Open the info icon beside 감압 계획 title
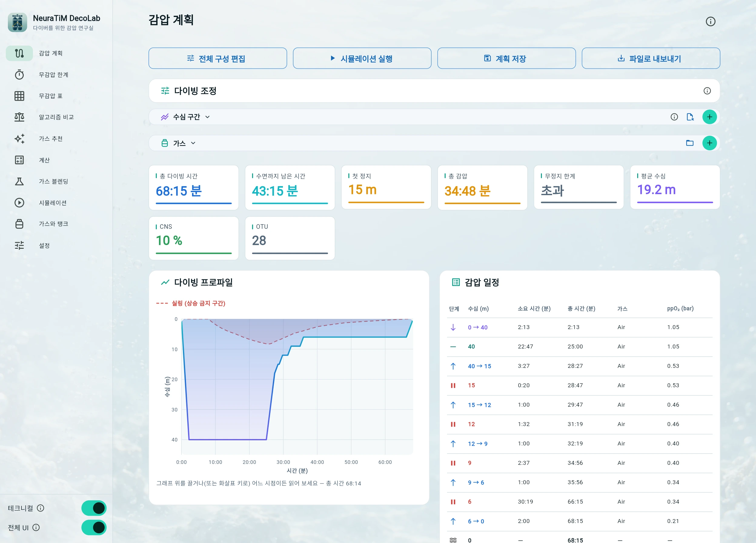 710,21
